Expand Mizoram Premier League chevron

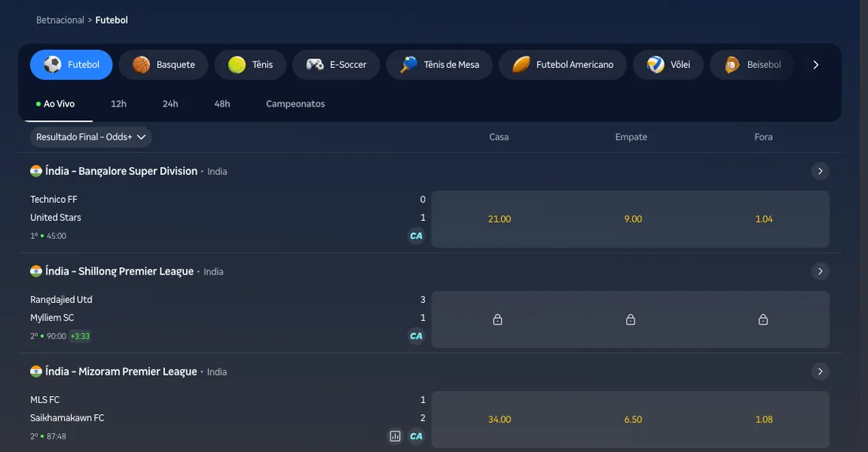coord(820,372)
